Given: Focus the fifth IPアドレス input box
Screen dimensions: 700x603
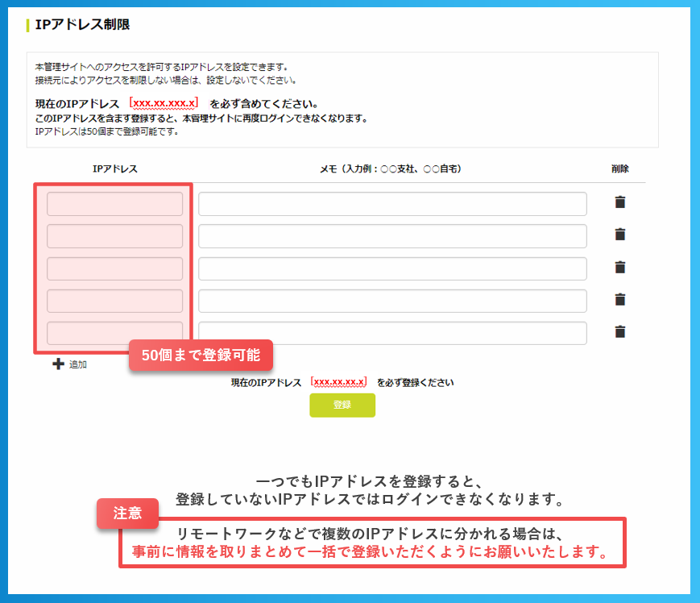Looking at the screenshot, I should (x=114, y=333).
